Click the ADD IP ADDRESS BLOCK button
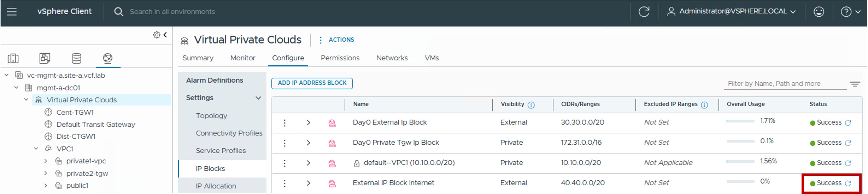This screenshot has height=194, width=868. [312, 83]
